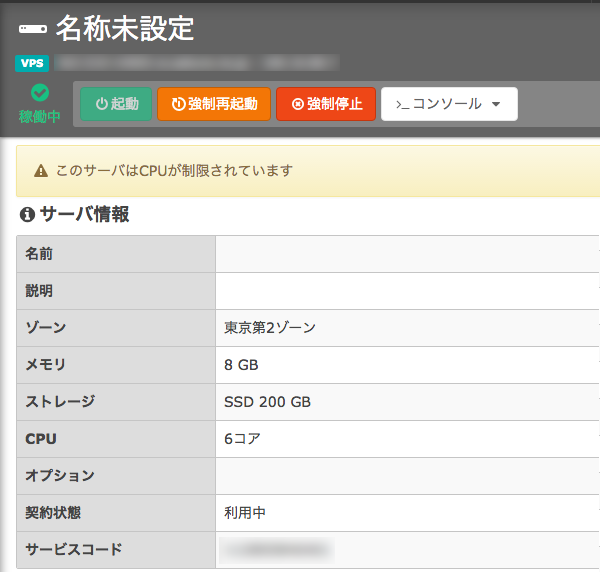This screenshot has width=600, height=572.
Task: Hit the red 強制停止 button
Action: (326, 104)
